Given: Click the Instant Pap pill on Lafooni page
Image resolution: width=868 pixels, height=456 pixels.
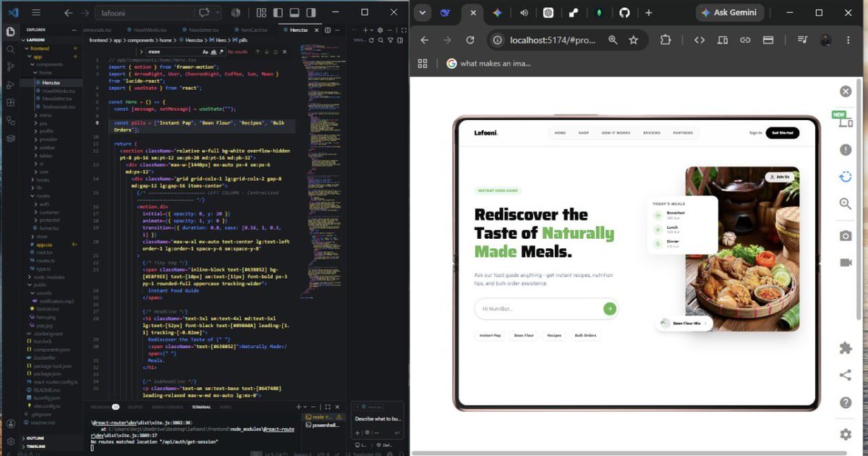Looking at the screenshot, I should pyautogui.click(x=490, y=335).
